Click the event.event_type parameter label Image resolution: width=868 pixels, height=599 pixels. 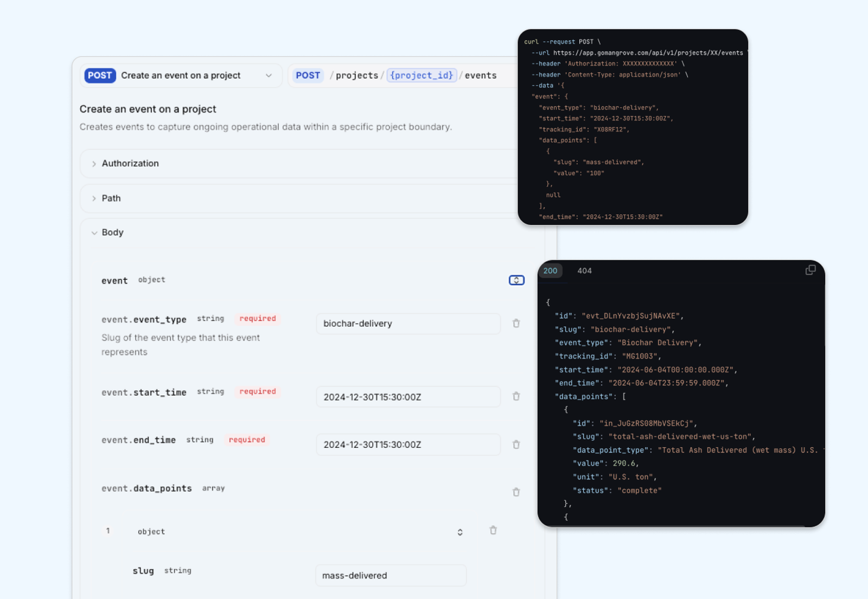pyautogui.click(x=144, y=320)
